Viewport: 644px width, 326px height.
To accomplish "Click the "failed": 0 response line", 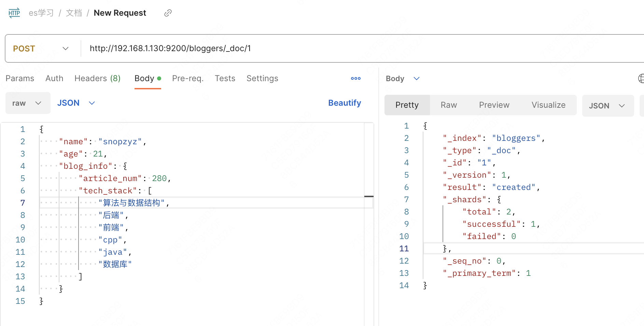I will (x=489, y=236).
